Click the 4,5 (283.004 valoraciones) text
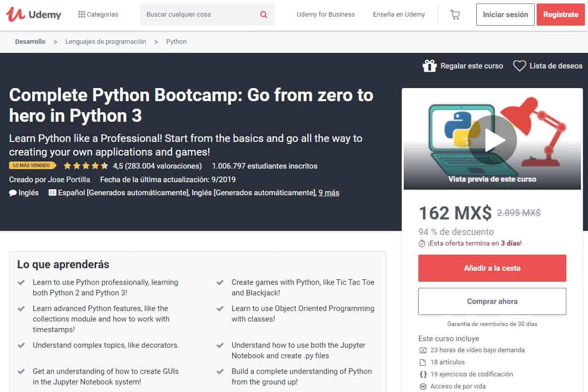 click(157, 166)
